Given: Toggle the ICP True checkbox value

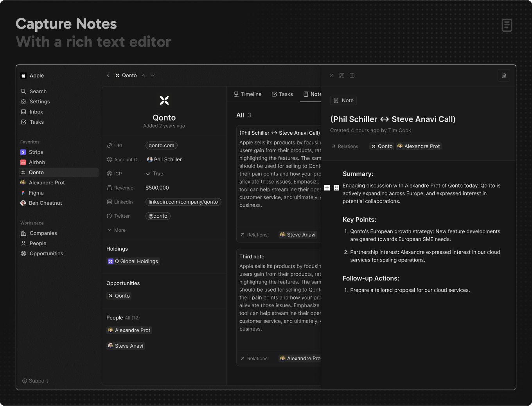Looking at the screenshot, I should 155,174.
